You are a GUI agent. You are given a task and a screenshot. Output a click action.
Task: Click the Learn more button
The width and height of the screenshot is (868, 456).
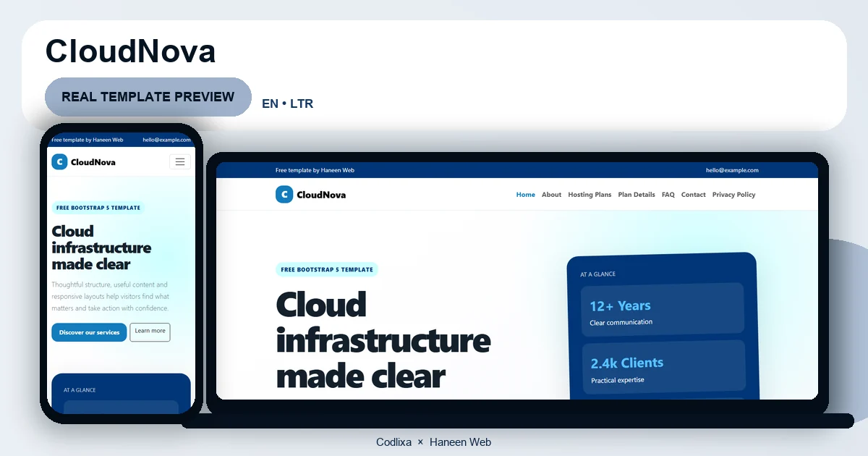point(150,332)
